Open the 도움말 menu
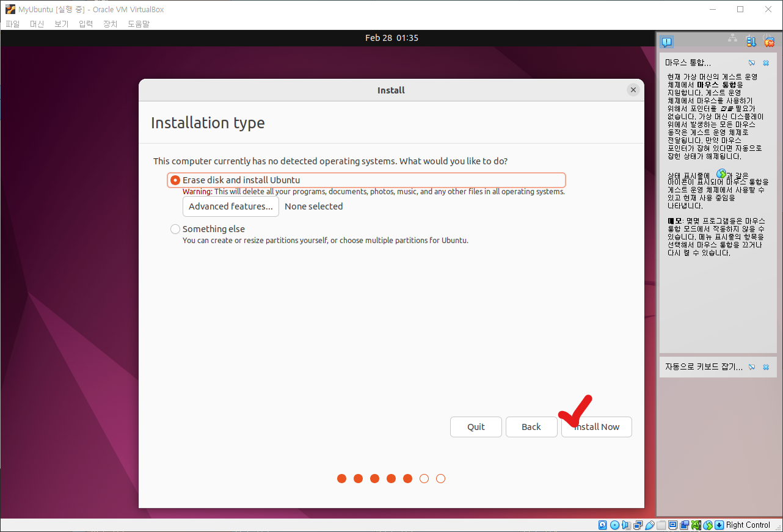This screenshot has height=532, width=783. pos(139,24)
